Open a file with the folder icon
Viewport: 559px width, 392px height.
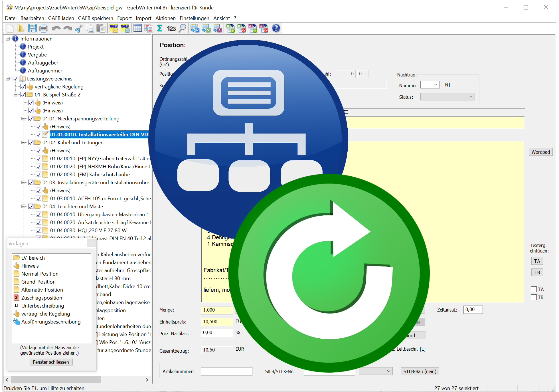click(21, 28)
